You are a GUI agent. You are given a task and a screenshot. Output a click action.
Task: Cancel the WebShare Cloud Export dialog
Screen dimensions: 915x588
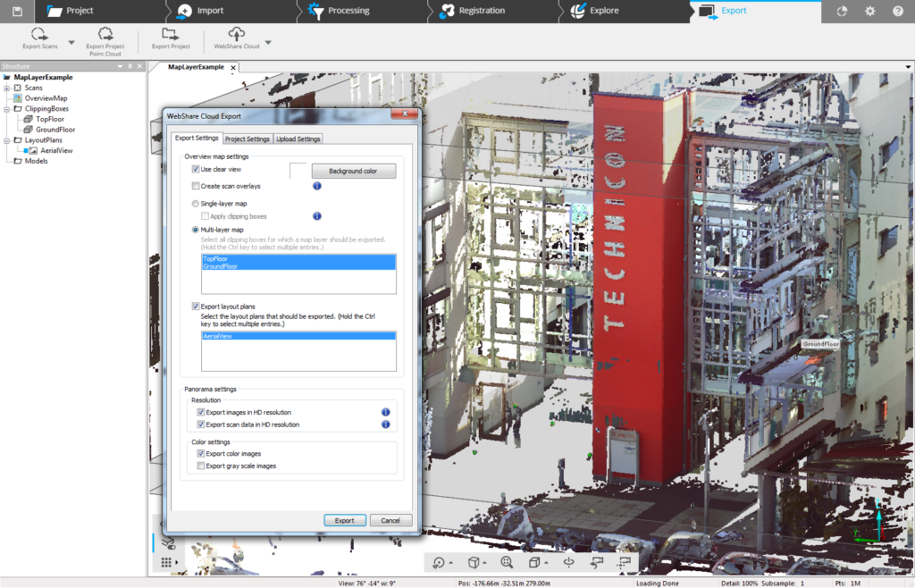[x=391, y=519]
